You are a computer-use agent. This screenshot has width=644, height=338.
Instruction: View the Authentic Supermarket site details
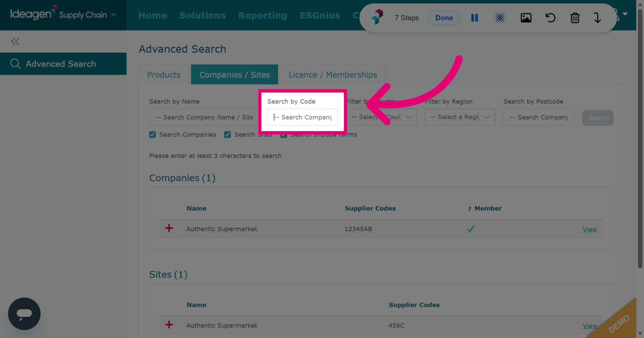(x=590, y=326)
